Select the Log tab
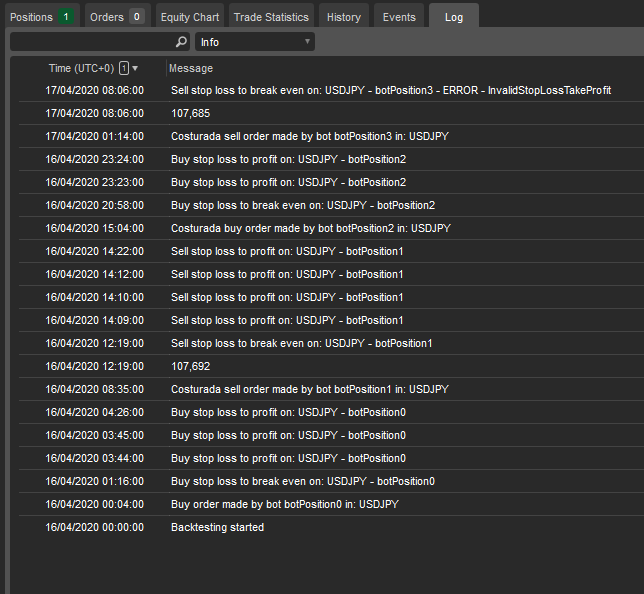 click(454, 17)
